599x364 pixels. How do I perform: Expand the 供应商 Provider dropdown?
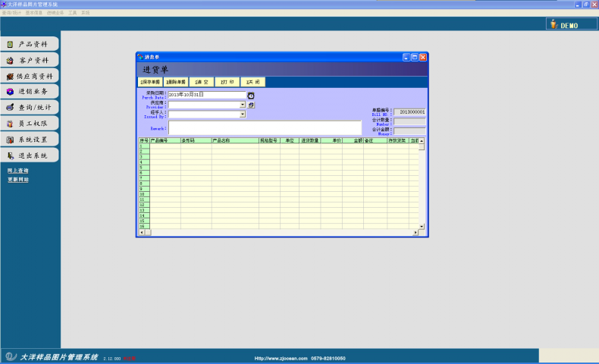[x=243, y=105]
